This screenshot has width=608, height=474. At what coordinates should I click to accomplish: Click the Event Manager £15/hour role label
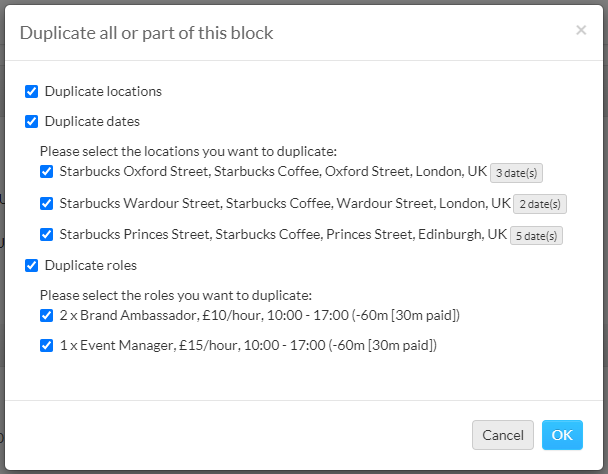coord(248,345)
